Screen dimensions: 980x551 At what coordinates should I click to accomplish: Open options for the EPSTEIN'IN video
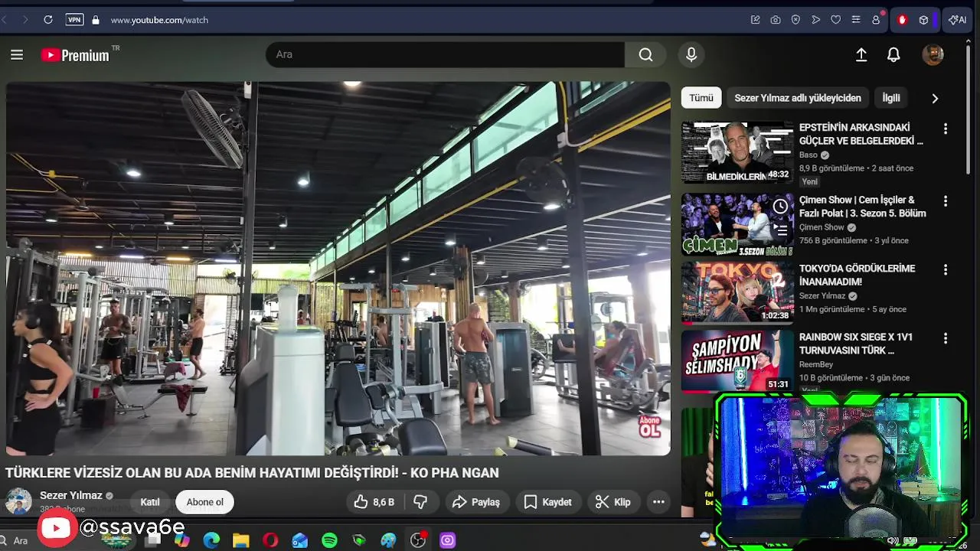point(946,129)
